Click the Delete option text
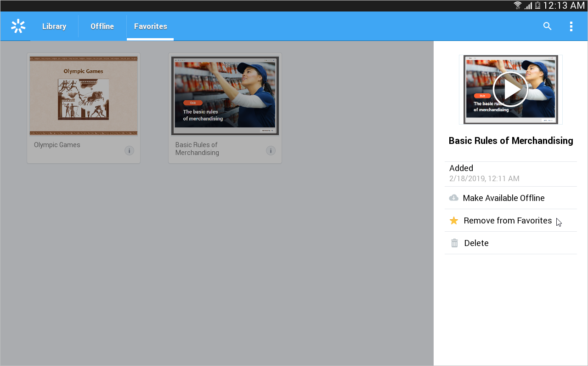Image resolution: width=588 pixels, height=366 pixels. tap(476, 243)
